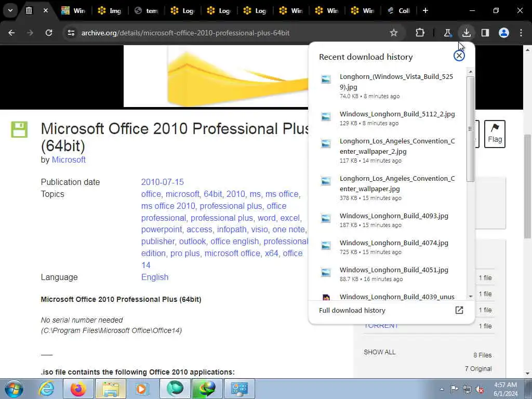Click the 'infopath' topic link

[232, 229]
